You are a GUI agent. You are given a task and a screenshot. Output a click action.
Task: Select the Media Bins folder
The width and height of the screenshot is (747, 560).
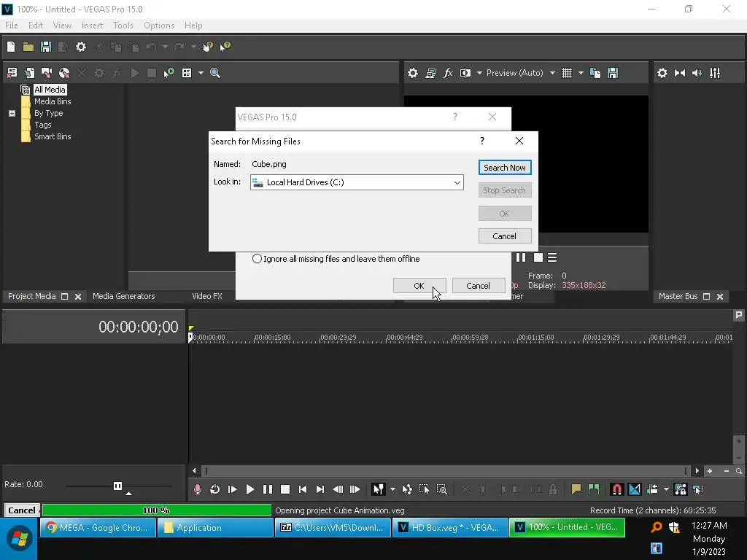click(x=53, y=101)
